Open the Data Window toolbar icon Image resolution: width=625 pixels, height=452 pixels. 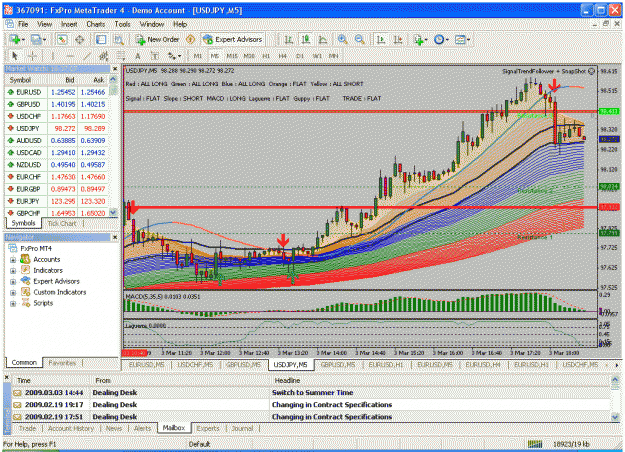coord(80,39)
